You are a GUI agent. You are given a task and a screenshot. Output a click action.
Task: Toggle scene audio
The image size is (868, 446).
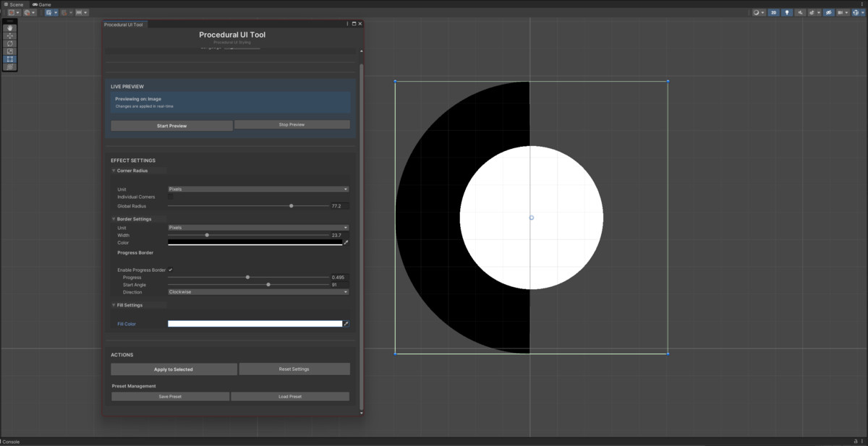click(x=800, y=12)
